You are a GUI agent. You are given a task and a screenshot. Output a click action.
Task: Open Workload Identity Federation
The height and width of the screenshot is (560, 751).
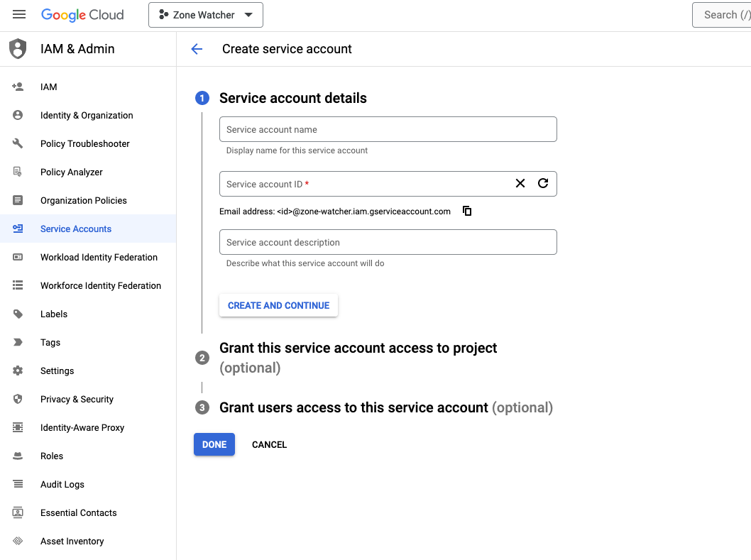coord(88,257)
